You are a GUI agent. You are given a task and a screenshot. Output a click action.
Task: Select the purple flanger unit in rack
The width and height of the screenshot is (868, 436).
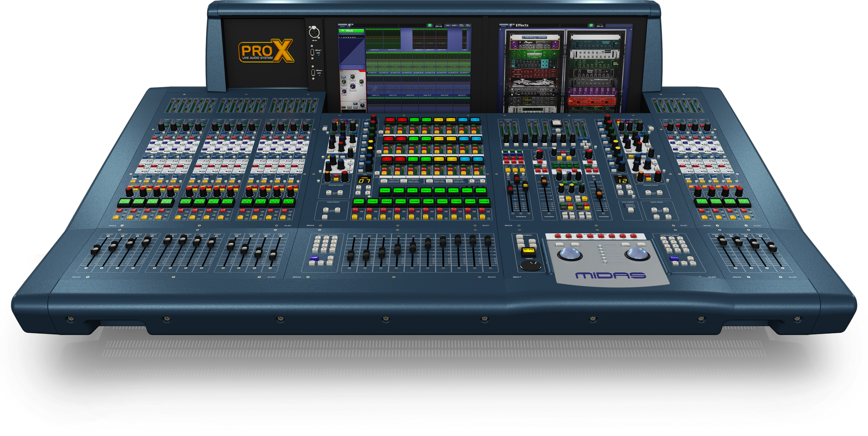coord(534,44)
